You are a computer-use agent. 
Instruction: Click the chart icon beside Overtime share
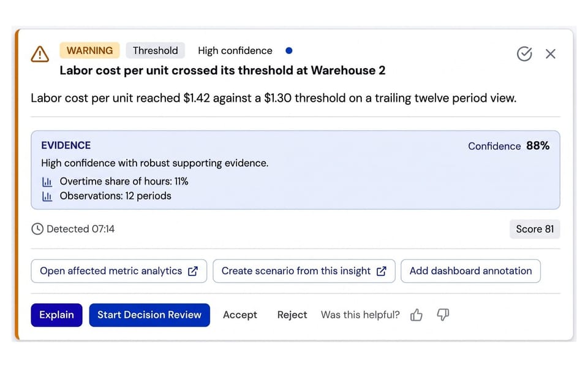click(x=47, y=182)
